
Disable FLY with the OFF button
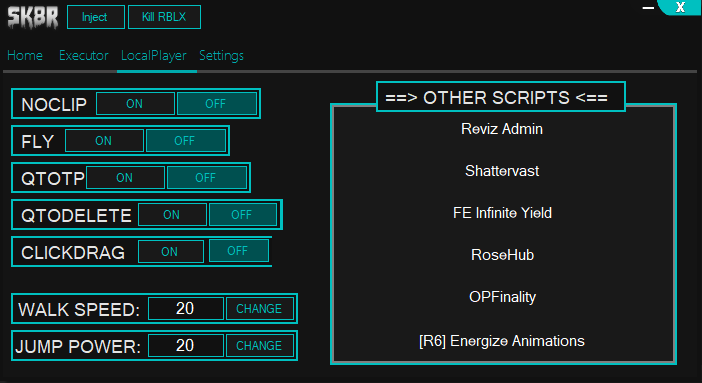coord(186,141)
